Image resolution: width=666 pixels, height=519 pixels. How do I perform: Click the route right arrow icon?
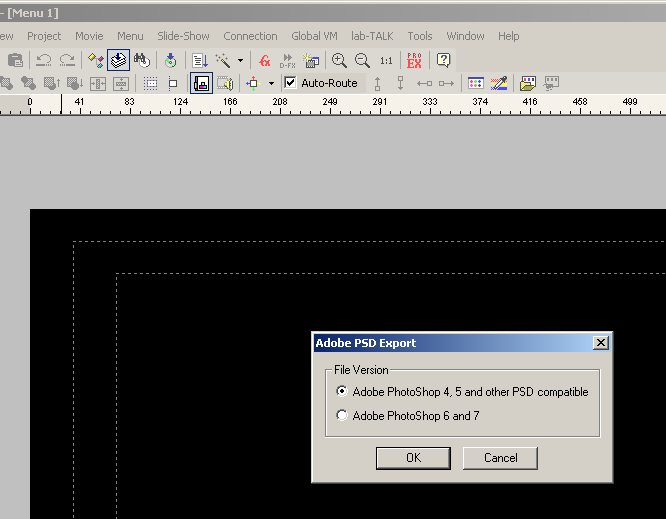(446, 83)
